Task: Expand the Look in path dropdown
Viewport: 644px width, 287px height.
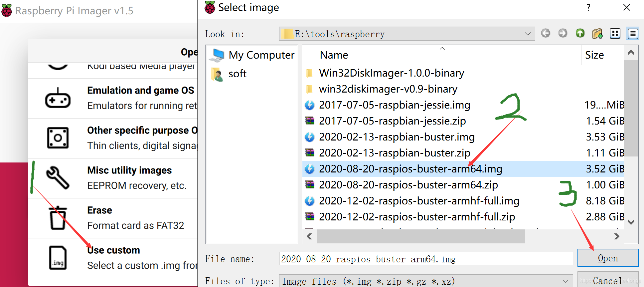Action: pyautogui.click(x=527, y=34)
